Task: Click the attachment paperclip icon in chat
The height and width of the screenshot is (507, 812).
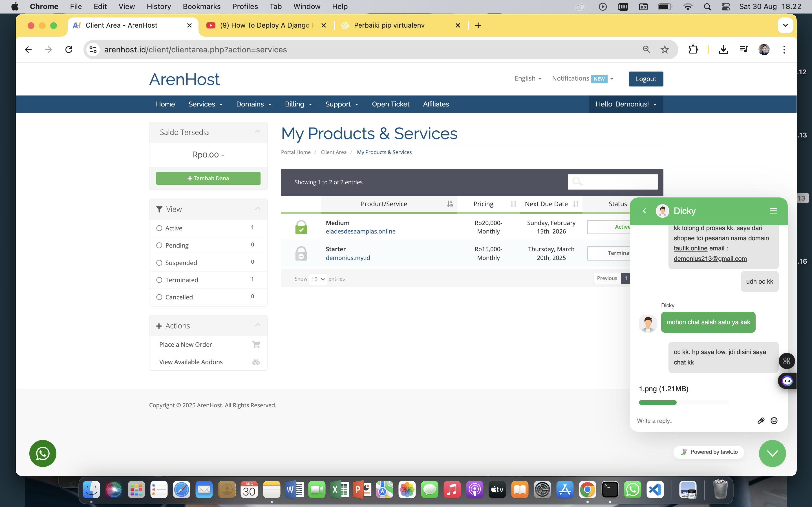Action: point(761,421)
